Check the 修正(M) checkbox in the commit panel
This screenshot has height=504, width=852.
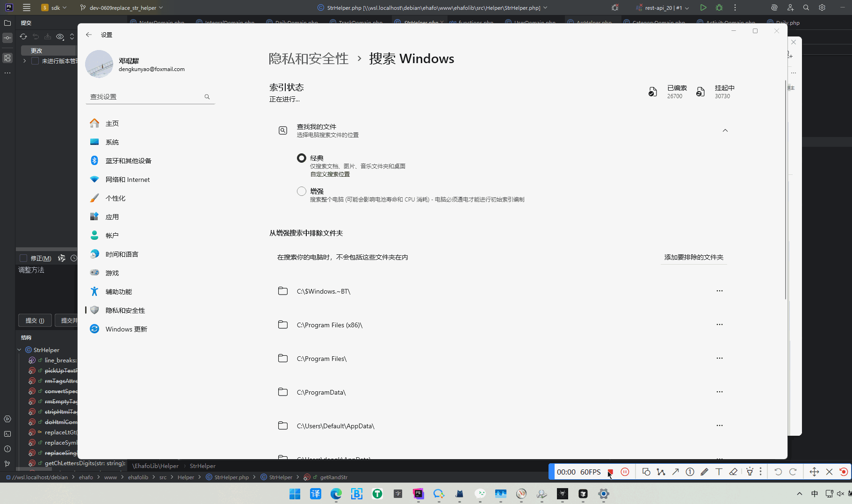coord(23,258)
